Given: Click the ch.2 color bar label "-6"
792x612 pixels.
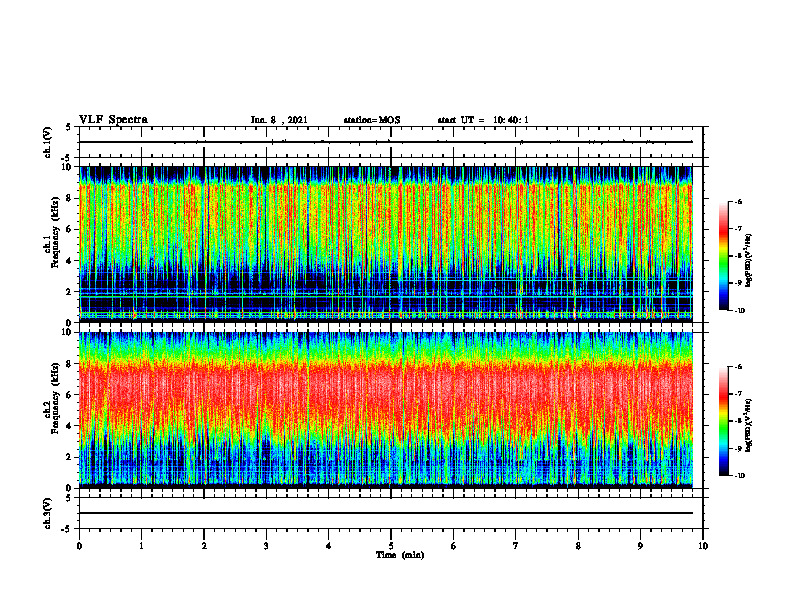Looking at the screenshot, I should (738, 367).
